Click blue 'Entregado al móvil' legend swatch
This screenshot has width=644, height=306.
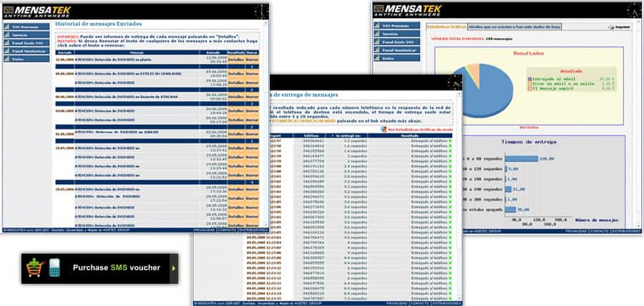[530, 79]
